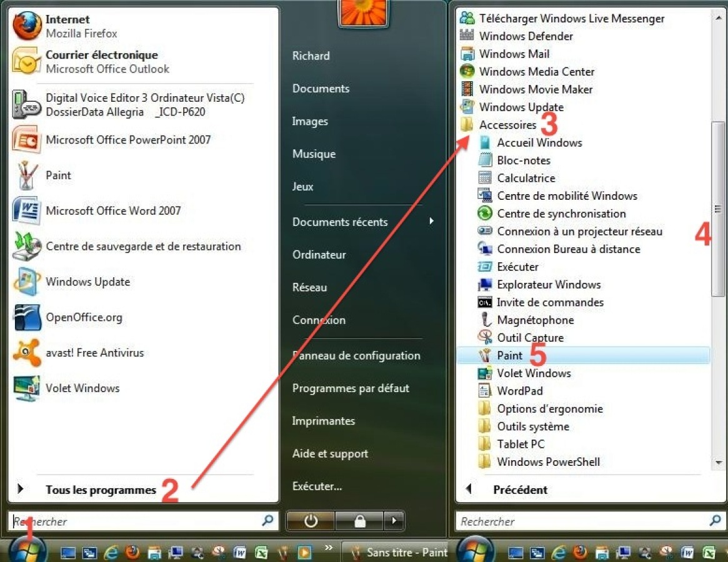This screenshot has width=728, height=562.
Task: Open OpenOffice.org from the start menu
Action: click(84, 317)
